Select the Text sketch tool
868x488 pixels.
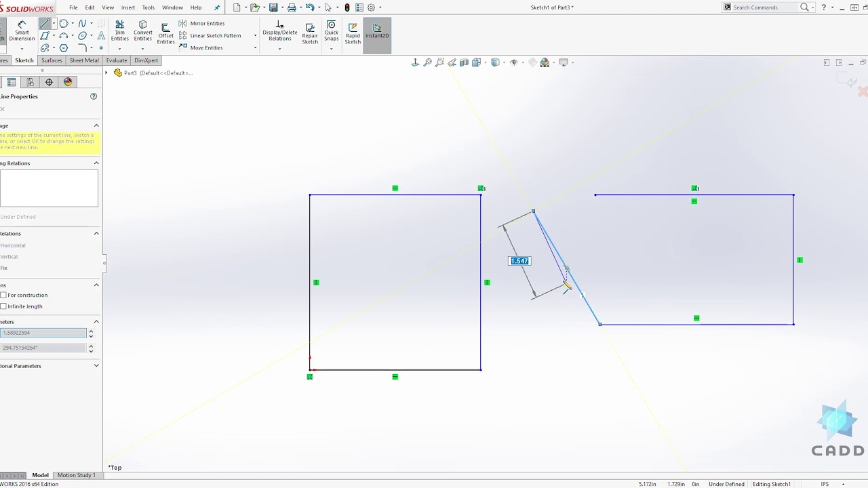tap(101, 36)
